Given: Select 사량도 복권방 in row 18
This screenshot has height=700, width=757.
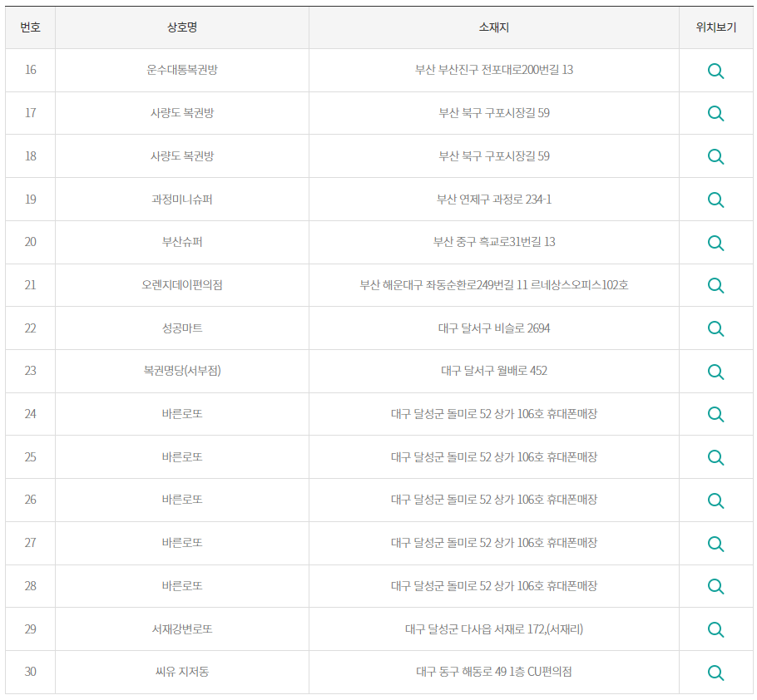Looking at the screenshot, I should coord(182,156).
